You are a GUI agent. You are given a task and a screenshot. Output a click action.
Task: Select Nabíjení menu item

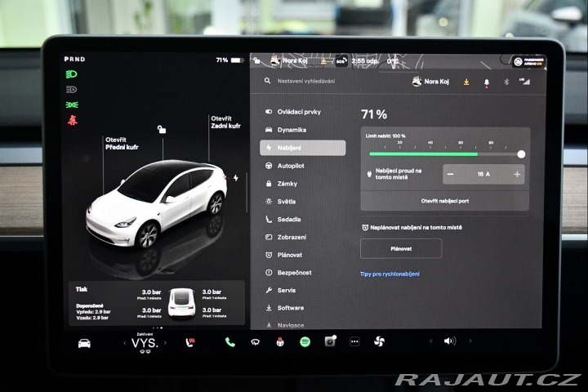click(x=303, y=148)
